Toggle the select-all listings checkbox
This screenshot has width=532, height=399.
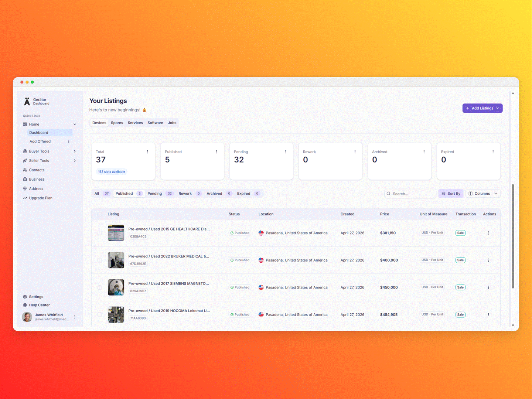pyautogui.click(x=100, y=214)
